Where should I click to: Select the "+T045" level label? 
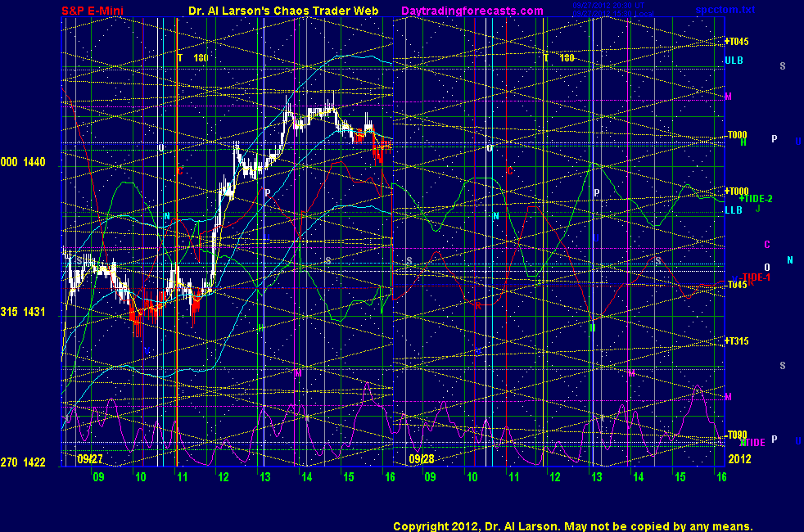(736, 42)
